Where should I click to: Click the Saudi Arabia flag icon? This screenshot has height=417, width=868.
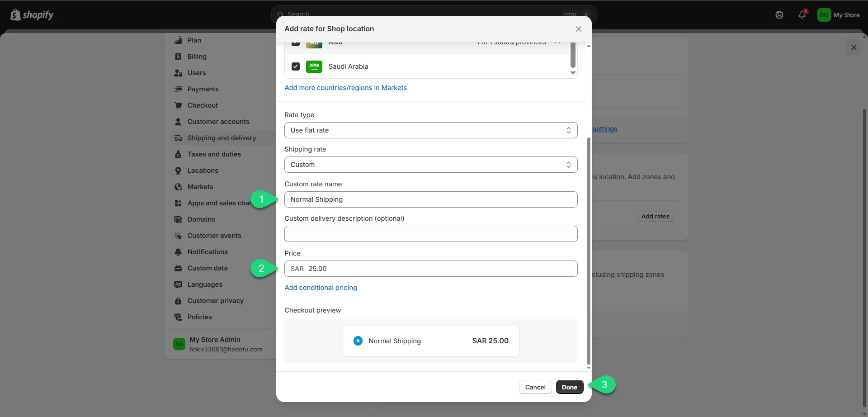(314, 66)
